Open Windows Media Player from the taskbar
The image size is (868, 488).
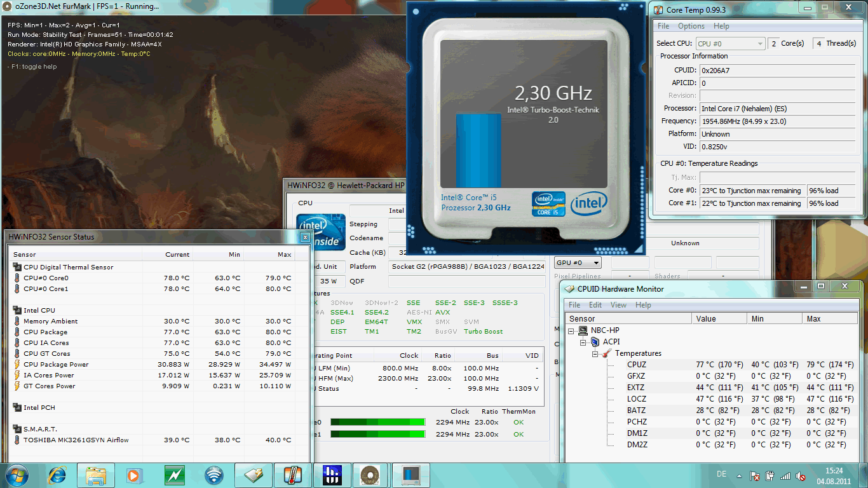(x=133, y=475)
